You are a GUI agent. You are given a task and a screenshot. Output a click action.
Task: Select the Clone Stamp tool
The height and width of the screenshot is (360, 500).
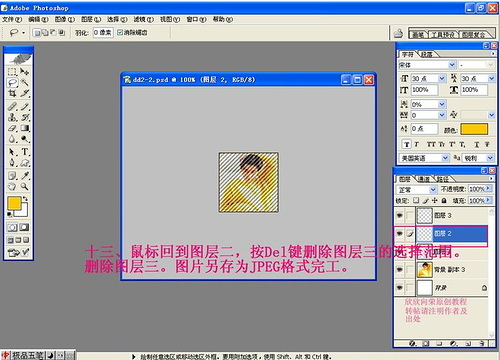12,117
